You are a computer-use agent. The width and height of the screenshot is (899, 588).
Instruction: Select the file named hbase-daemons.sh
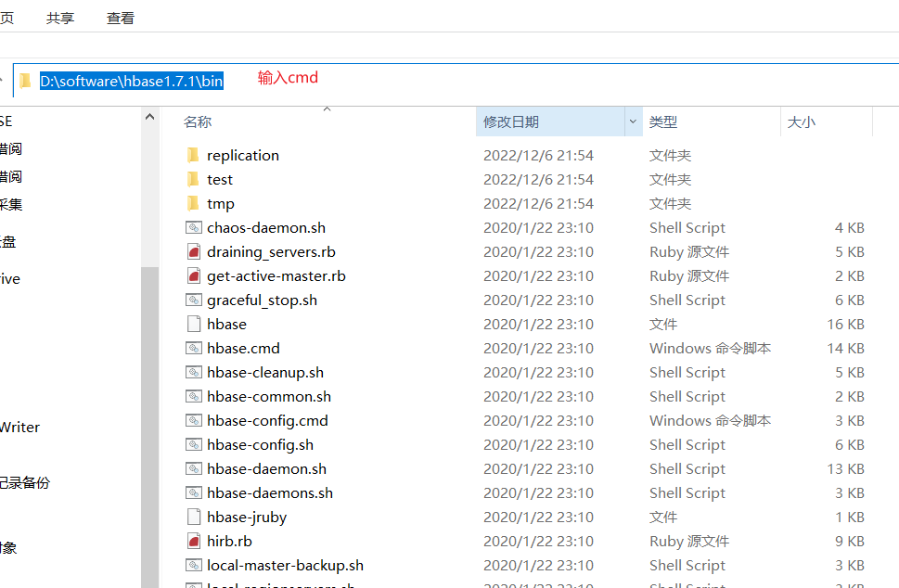click(270, 492)
